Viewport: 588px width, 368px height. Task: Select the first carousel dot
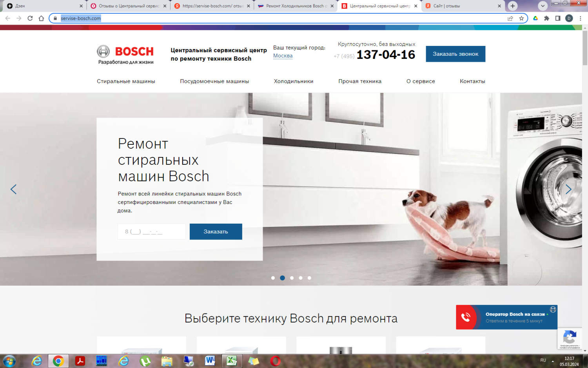(273, 278)
